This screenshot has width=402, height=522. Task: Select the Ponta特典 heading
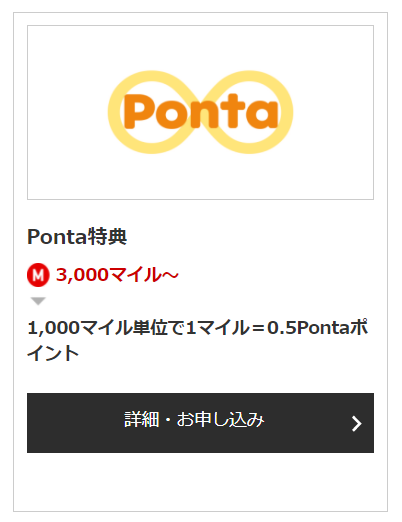pyautogui.click(x=77, y=237)
